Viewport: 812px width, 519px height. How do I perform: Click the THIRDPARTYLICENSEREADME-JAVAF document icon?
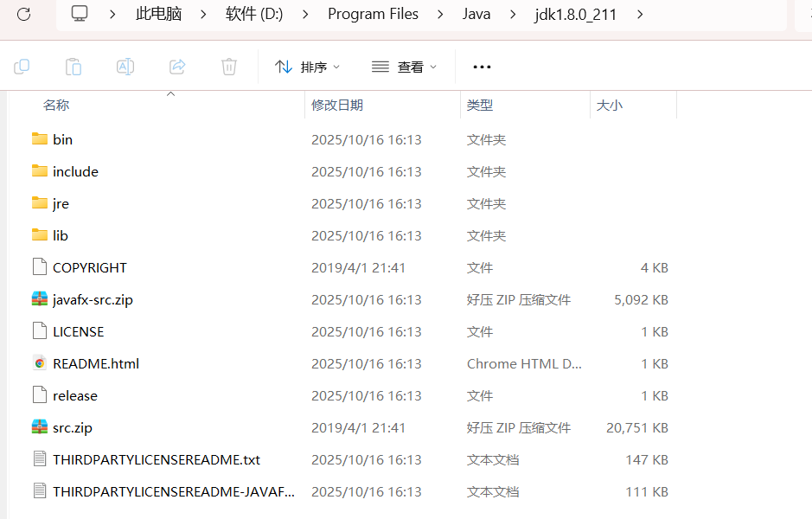[40, 491]
